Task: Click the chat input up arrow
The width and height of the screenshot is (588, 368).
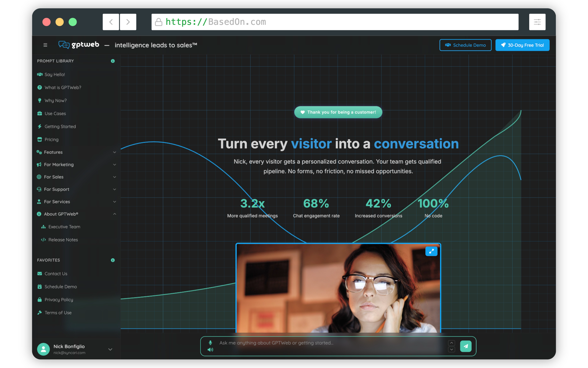Action: pos(451,343)
